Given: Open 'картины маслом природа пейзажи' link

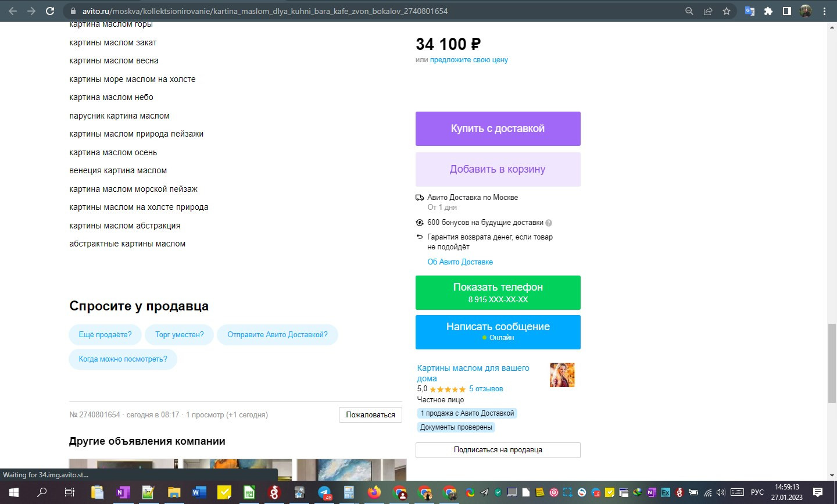Looking at the screenshot, I should pos(137,134).
